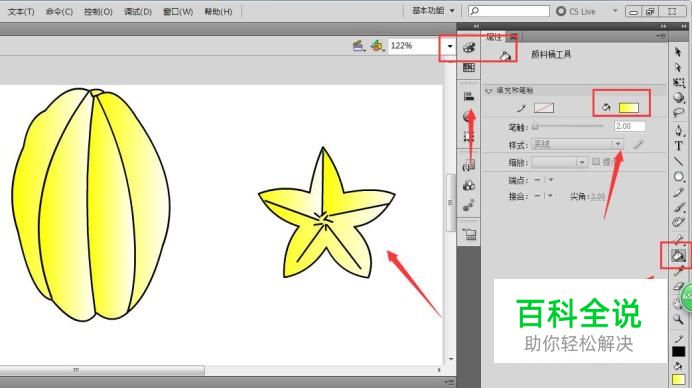Open the 基本功能 workspace dropdown
Image resolution: width=692 pixels, height=388 pixels.
433,11
